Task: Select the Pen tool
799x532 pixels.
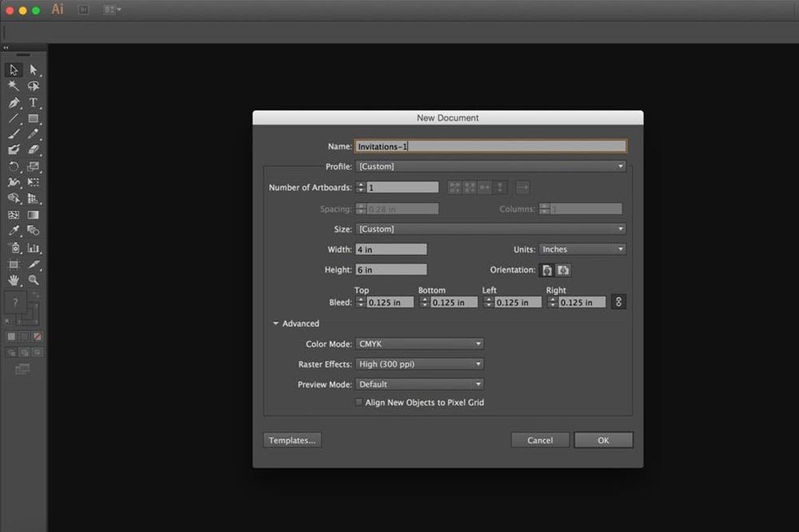Action: pos(14,103)
